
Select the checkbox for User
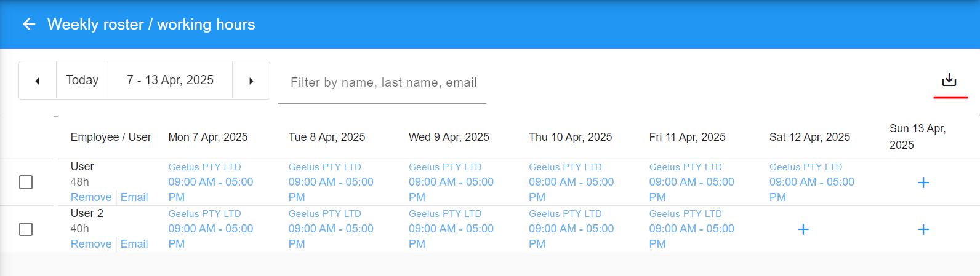(x=26, y=183)
